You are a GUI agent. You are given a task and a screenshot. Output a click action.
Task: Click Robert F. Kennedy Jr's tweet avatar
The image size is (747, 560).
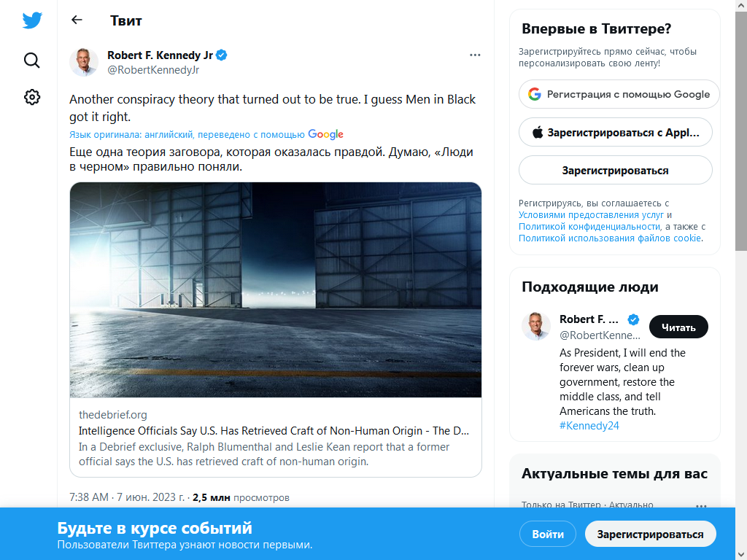[84, 62]
